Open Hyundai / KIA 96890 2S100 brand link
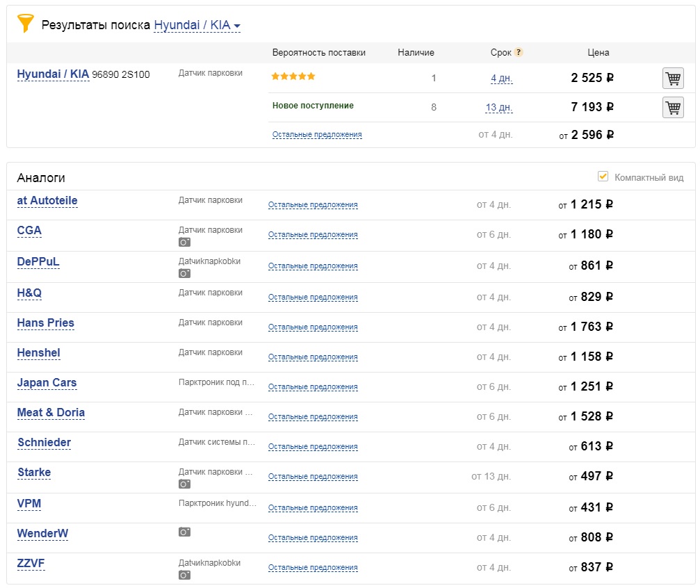The image size is (700, 588). click(x=53, y=74)
